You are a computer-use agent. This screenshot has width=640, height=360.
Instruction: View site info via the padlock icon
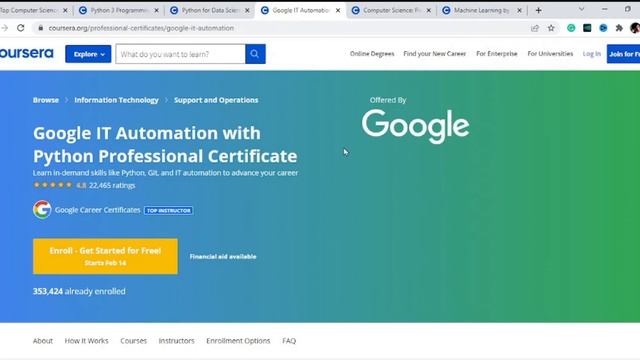[x=40, y=28]
